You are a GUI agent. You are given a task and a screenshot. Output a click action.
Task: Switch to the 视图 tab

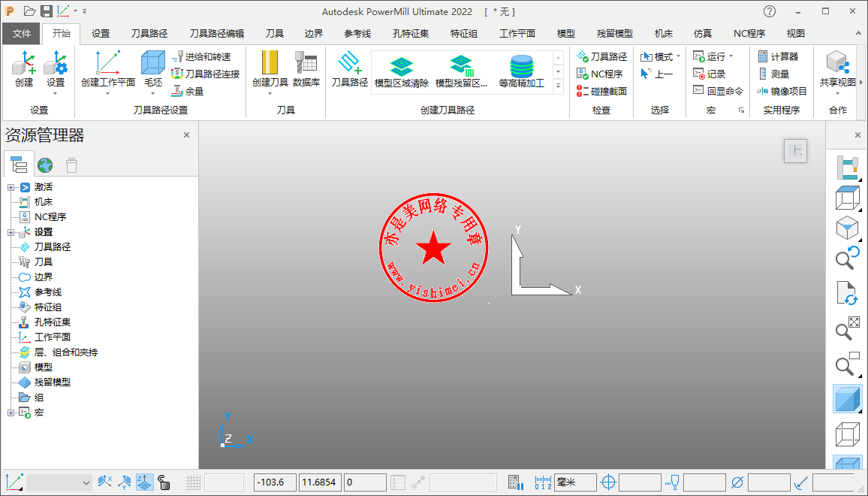(795, 33)
